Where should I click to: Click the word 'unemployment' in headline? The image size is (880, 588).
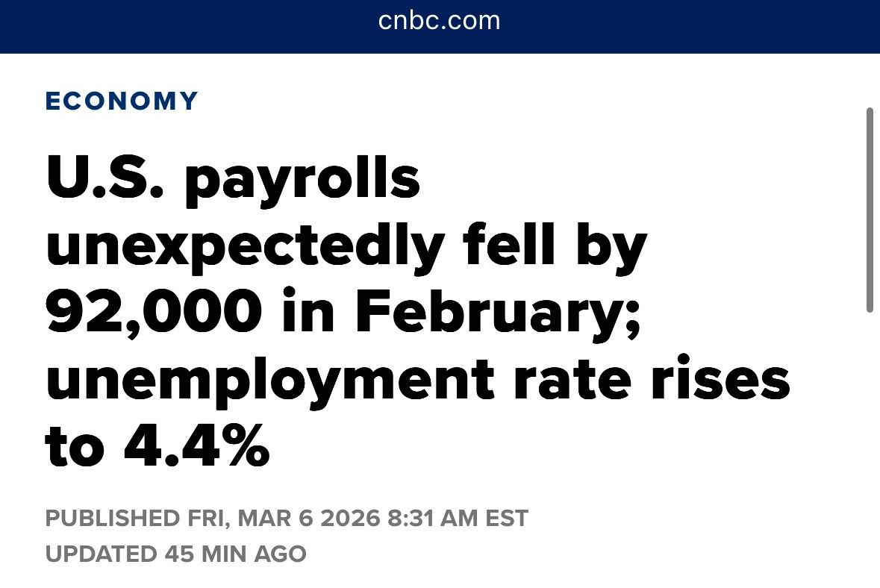coord(270,381)
